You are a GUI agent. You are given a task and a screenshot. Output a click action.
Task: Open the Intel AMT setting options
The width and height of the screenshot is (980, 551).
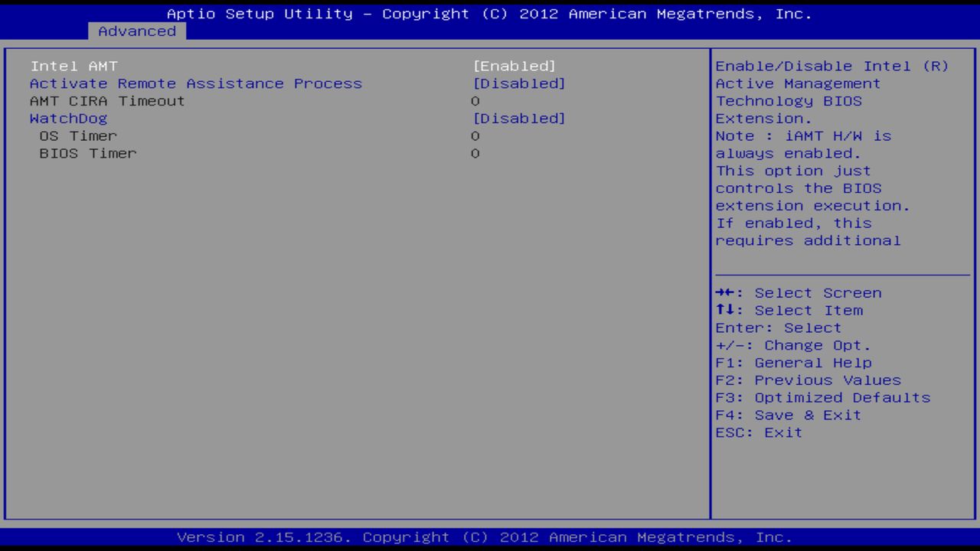coord(515,66)
